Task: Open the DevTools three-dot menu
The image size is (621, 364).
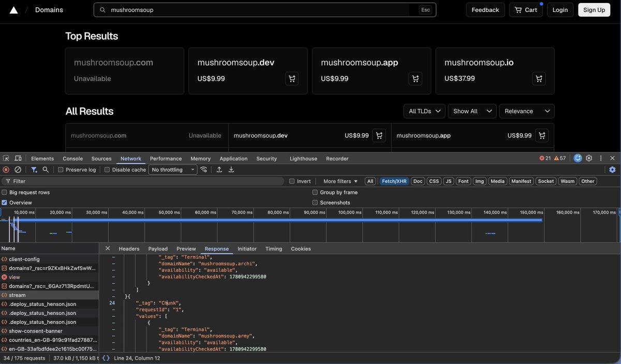Action: click(x=601, y=158)
